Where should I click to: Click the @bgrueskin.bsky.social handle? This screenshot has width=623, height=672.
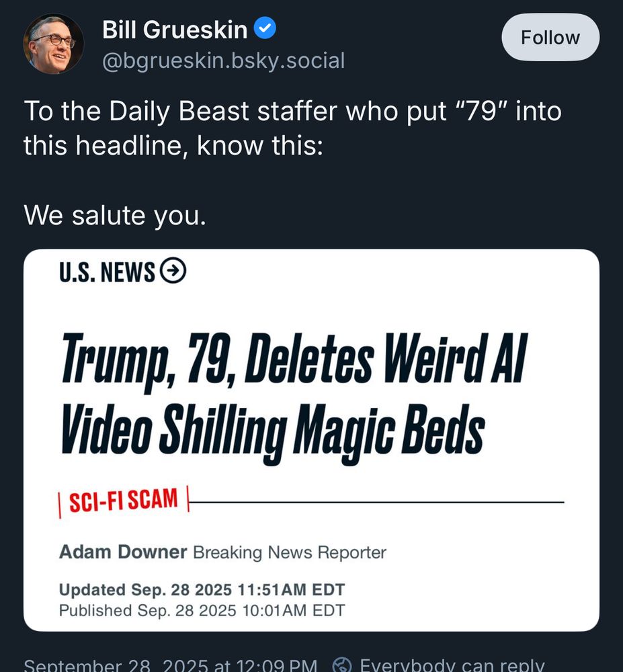tap(223, 60)
